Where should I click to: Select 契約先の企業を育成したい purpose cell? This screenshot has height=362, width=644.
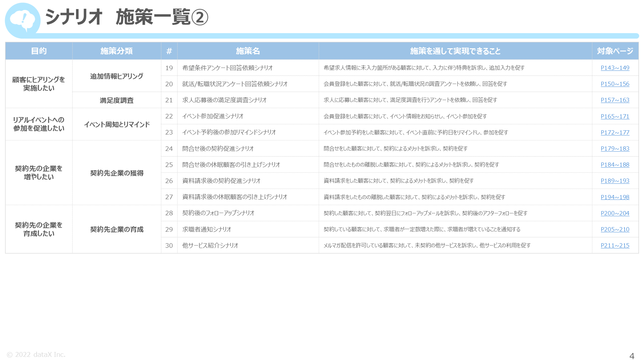click(x=39, y=229)
